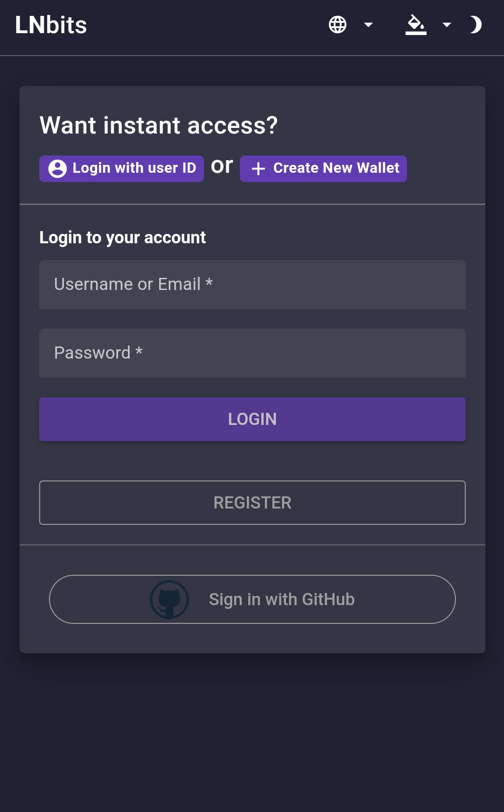
Task: Click the Want instant access heading
Action: point(159,125)
